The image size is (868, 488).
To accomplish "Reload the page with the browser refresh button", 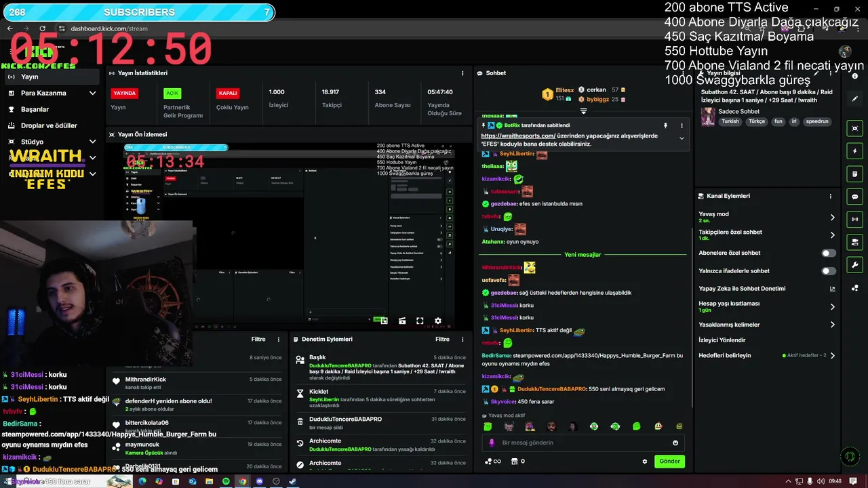I will 43,28.
